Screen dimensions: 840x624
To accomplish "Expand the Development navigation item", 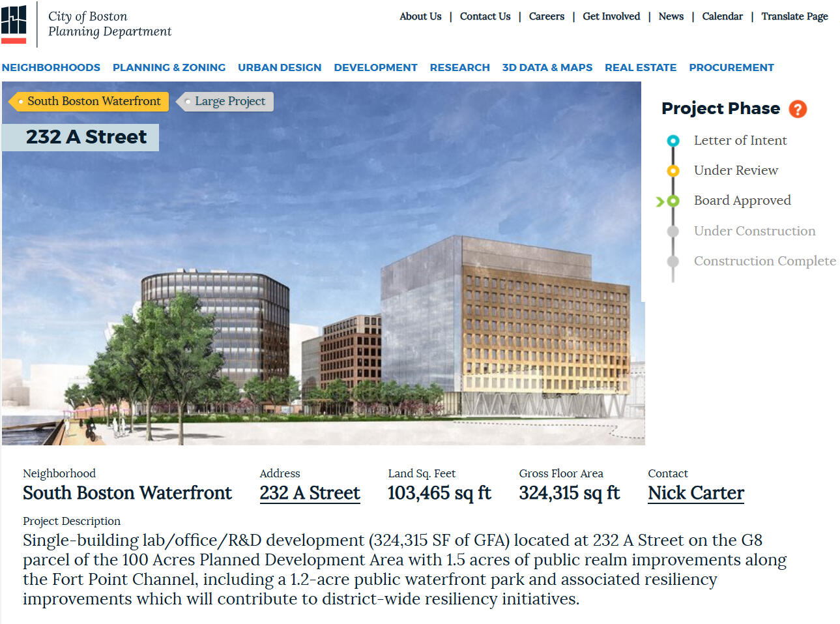I will click(x=375, y=67).
